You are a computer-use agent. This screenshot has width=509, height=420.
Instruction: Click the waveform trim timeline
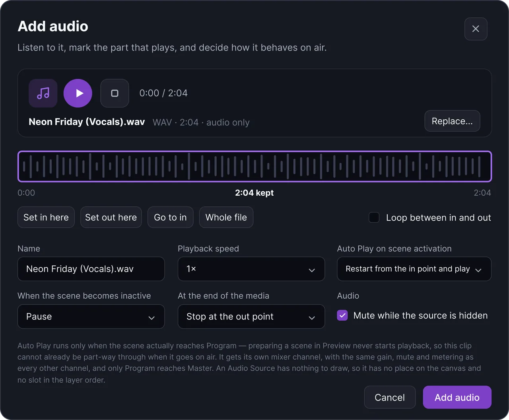pyautogui.click(x=254, y=166)
